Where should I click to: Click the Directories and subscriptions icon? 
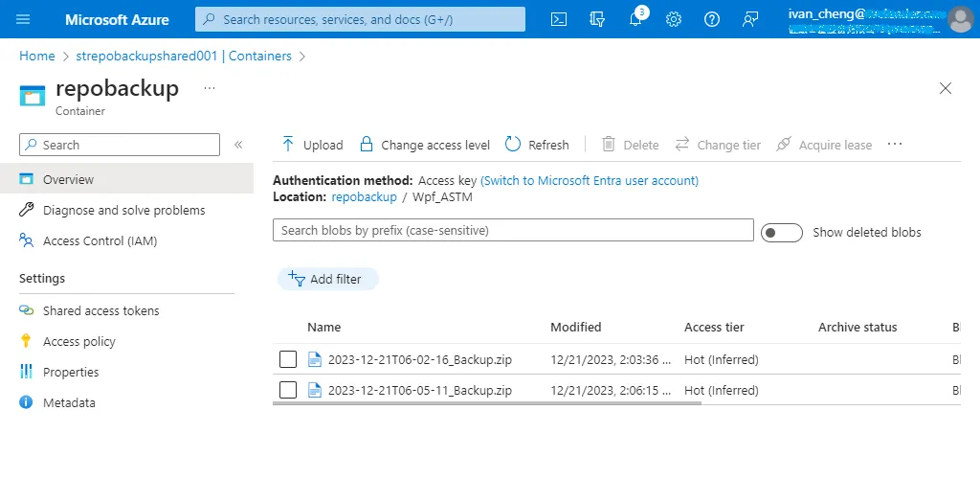(x=598, y=19)
